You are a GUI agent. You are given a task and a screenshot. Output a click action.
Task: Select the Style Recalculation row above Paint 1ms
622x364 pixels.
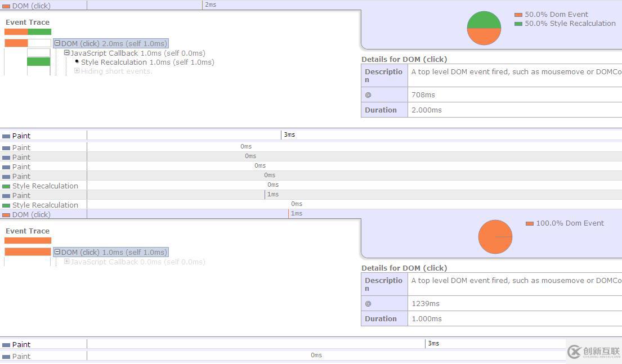(x=311, y=186)
